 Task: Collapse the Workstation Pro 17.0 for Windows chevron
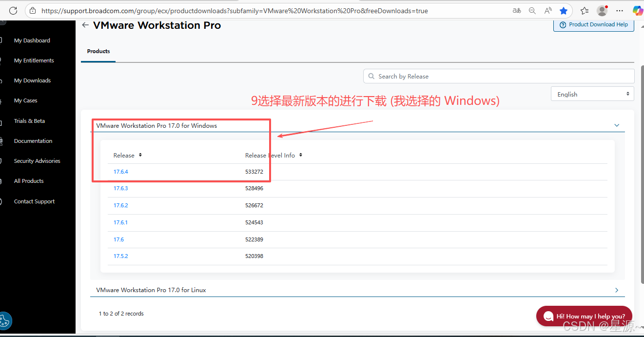[x=617, y=125]
